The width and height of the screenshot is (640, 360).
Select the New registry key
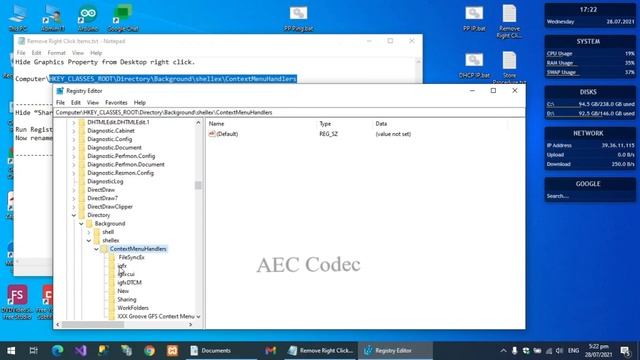coord(123,291)
